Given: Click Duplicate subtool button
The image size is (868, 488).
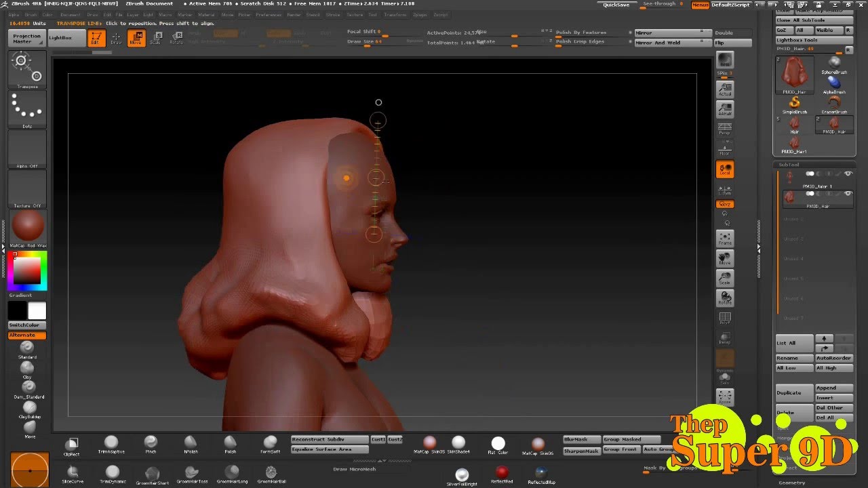Looking at the screenshot, I should click(x=794, y=392).
